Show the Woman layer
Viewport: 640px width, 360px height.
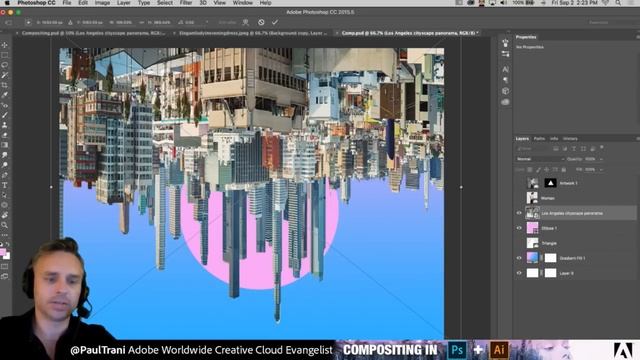(519, 198)
